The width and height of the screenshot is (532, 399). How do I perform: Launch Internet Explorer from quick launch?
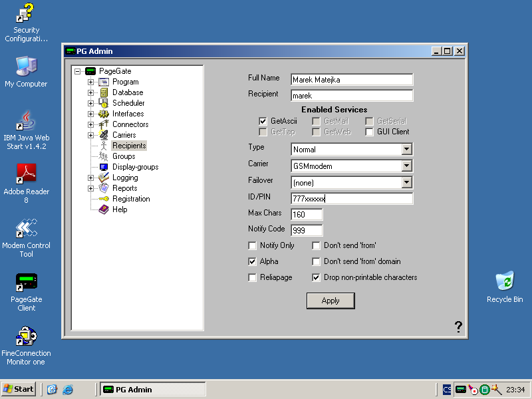(x=68, y=389)
